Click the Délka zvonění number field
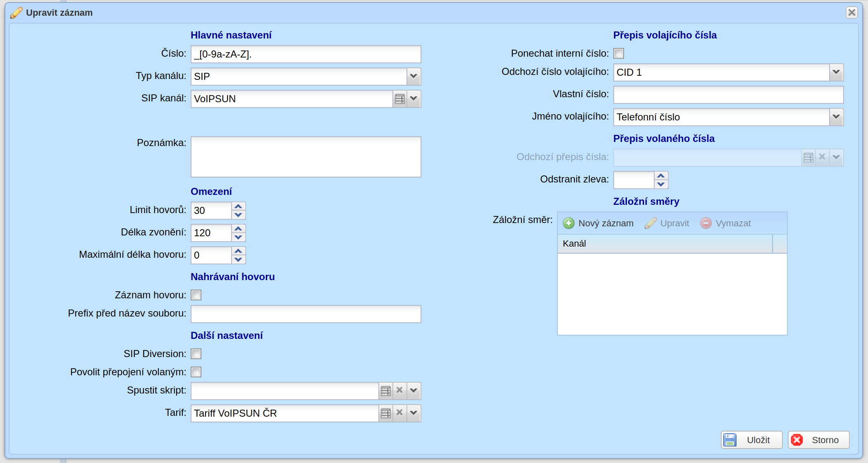The width and height of the screenshot is (868, 463). 211,233
